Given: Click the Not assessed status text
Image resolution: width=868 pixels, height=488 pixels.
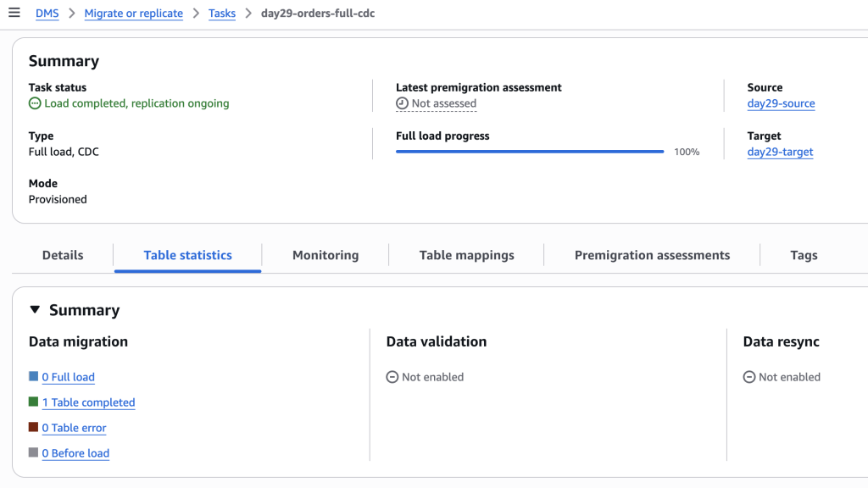Looking at the screenshot, I should tap(444, 103).
